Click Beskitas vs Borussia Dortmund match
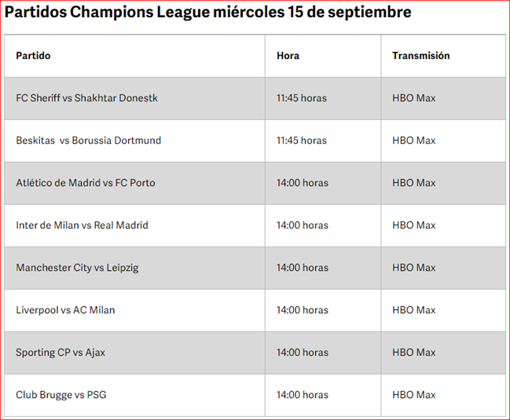The width and height of the screenshot is (510, 420). point(89,141)
